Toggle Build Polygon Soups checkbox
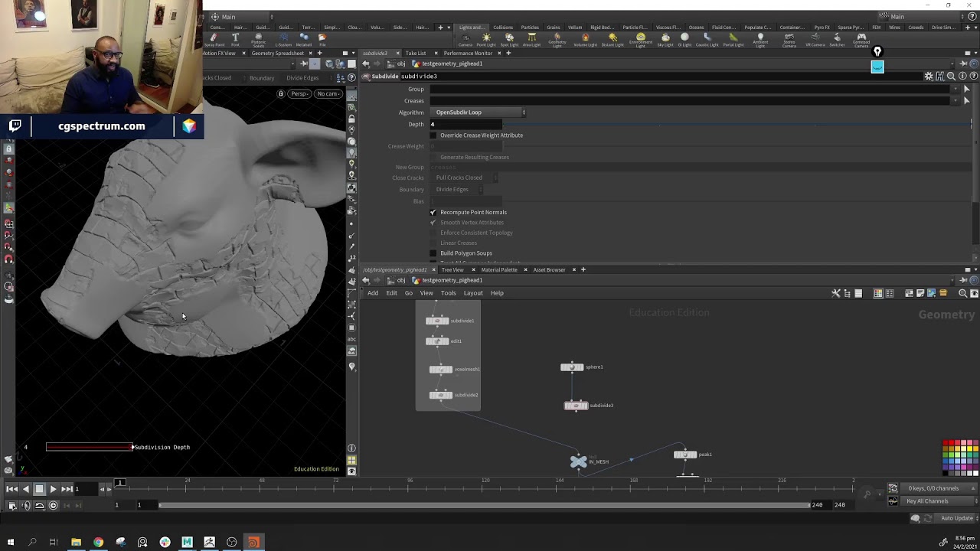980x551 pixels. pos(433,253)
